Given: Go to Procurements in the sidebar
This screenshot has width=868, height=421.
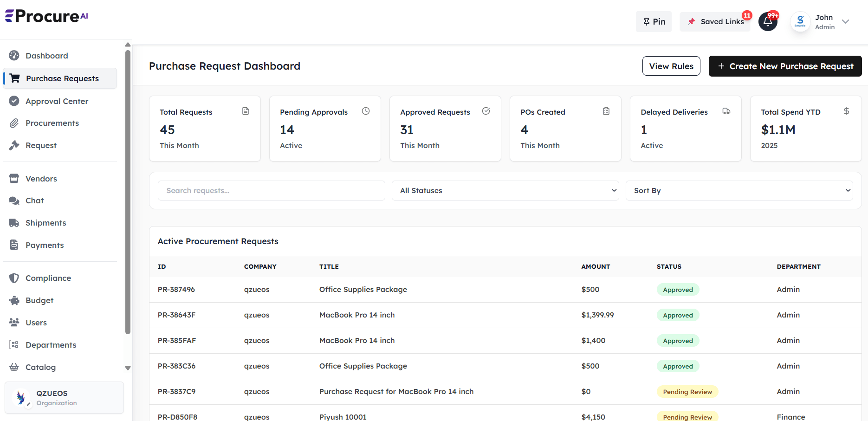Looking at the screenshot, I should tap(52, 123).
